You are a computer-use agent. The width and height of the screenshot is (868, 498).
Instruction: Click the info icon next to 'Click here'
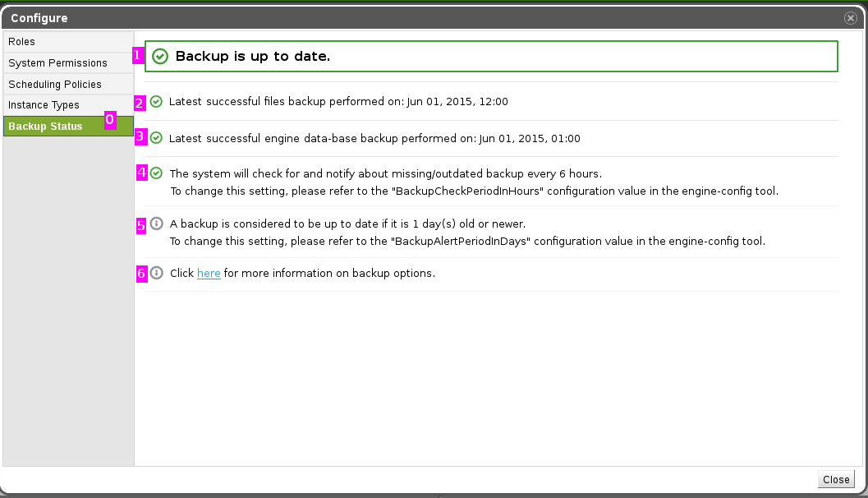coord(156,273)
